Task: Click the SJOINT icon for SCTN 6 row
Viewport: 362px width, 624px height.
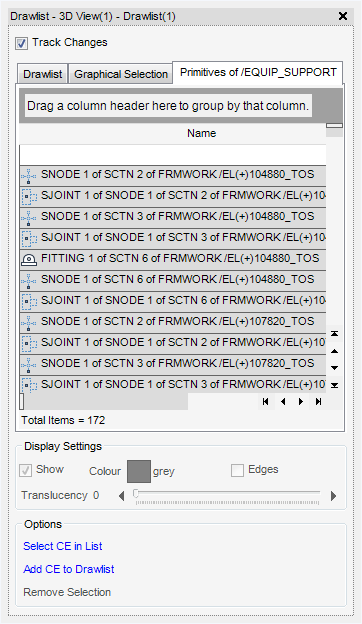Action: point(29,302)
